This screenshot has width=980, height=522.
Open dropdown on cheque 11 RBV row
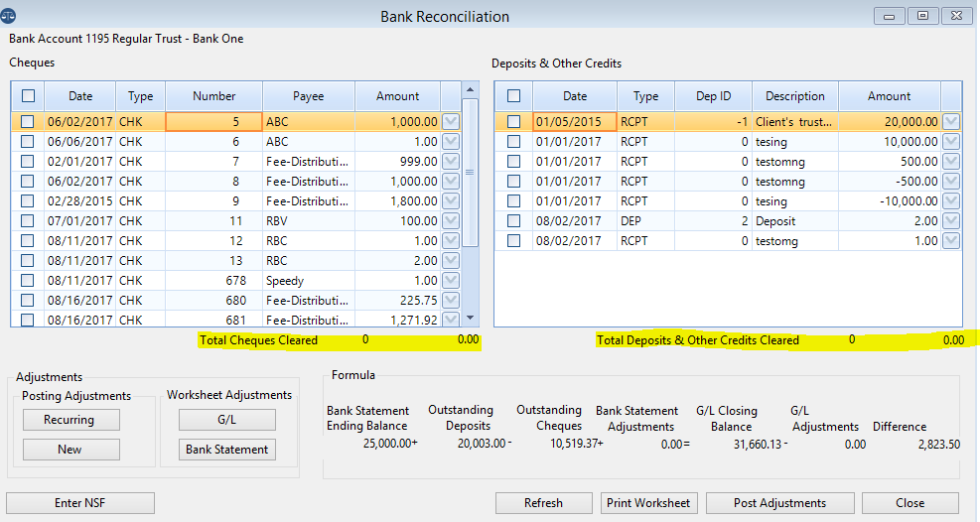pos(451,221)
